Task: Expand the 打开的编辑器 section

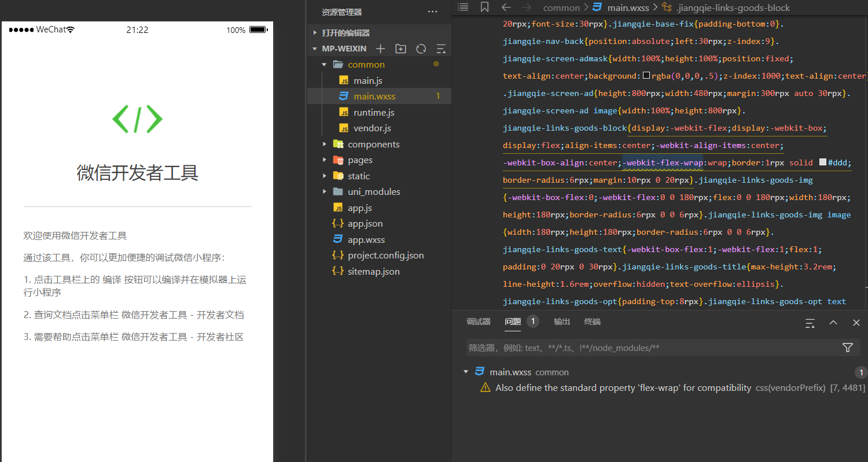Action: coord(315,33)
